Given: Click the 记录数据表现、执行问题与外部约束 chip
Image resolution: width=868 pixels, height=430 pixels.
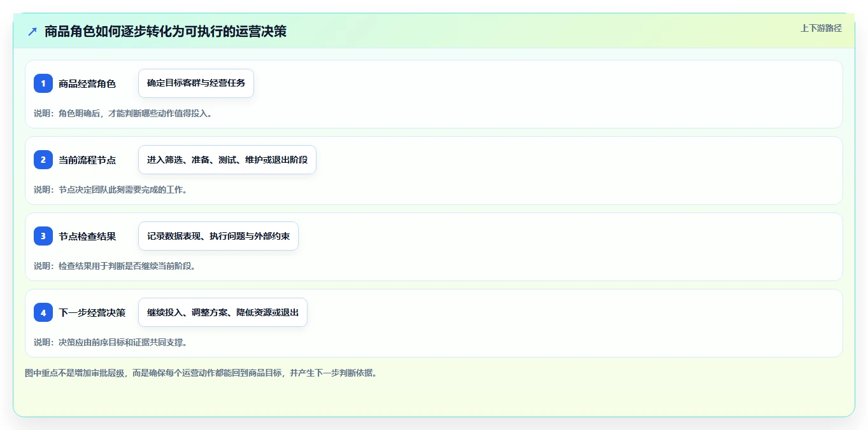Looking at the screenshot, I should point(218,236).
